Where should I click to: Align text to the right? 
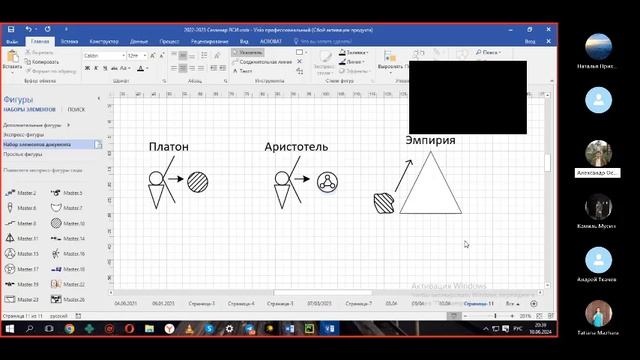point(192,68)
